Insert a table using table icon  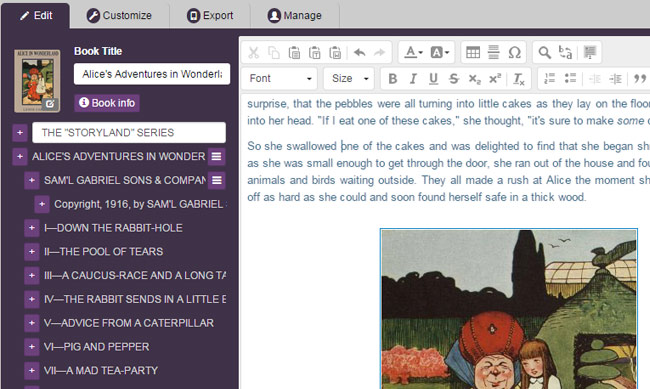point(473,52)
